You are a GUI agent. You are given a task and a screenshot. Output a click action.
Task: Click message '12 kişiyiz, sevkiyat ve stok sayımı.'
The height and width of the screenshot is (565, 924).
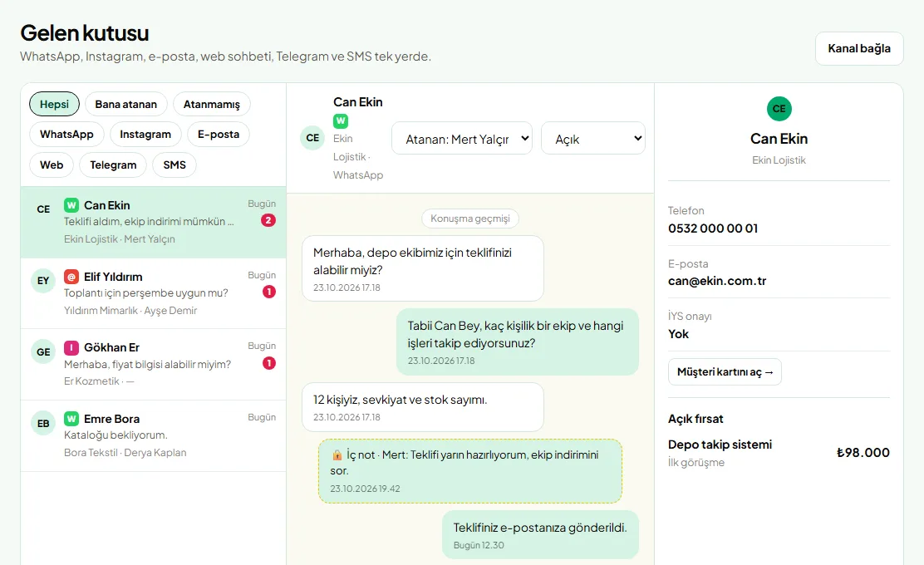tap(422, 407)
